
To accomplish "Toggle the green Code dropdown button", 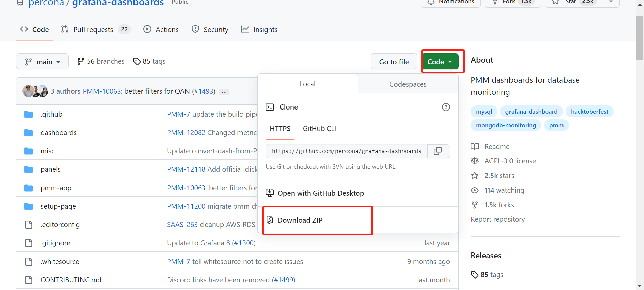I will coord(440,62).
